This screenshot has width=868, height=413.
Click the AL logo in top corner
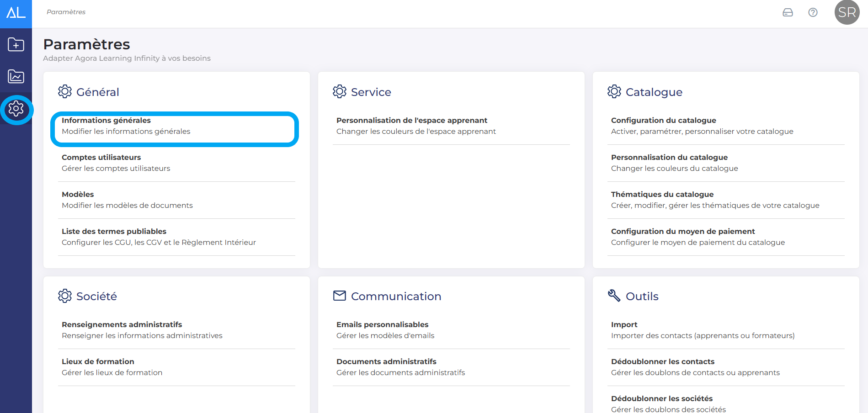(16, 13)
